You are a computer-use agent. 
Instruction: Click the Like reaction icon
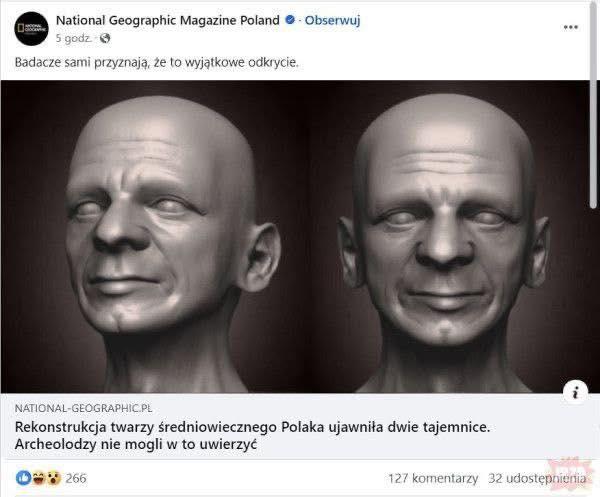tap(23, 478)
